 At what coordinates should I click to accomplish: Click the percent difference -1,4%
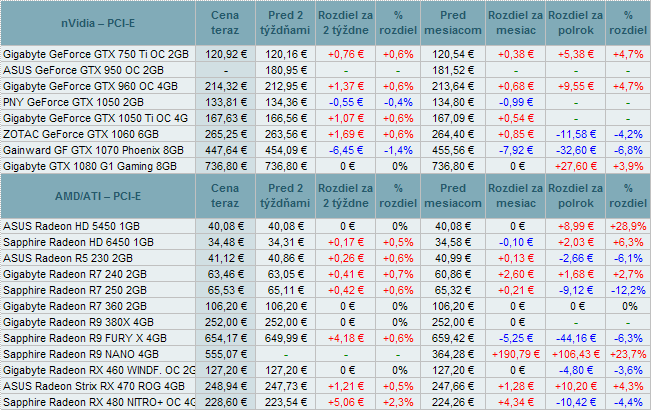tap(398, 150)
